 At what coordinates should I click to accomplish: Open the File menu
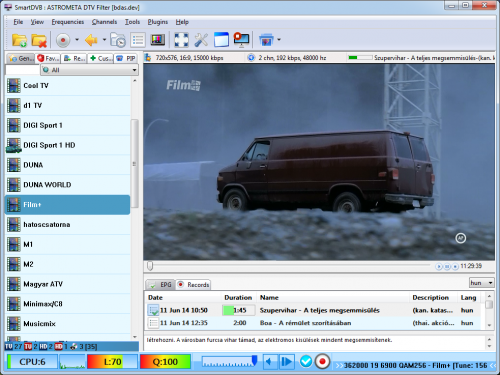(x=18, y=22)
